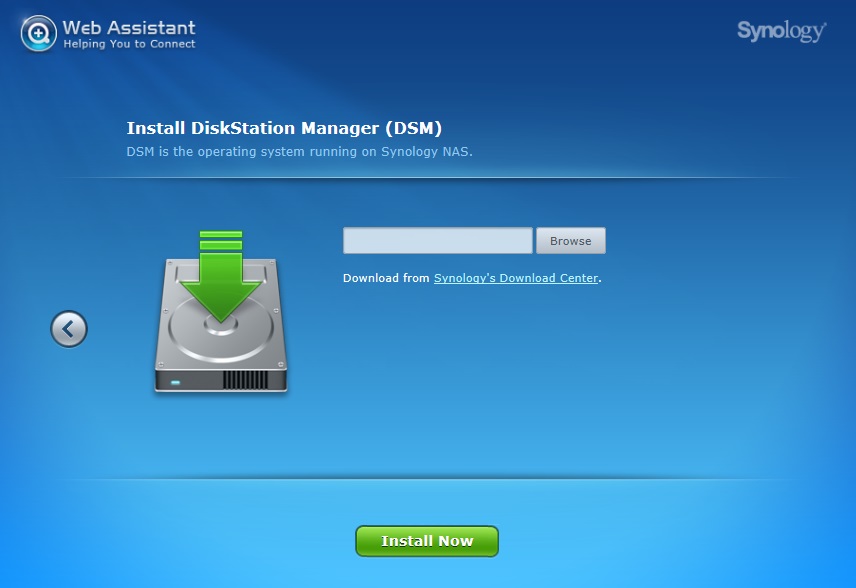Image resolution: width=856 pixels, height=588 pixels.
Task: Click the divider line below the heading
Action: 428,178
